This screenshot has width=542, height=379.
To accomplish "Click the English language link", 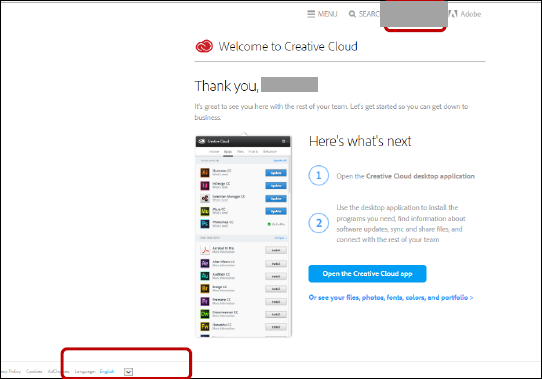I will (107, 371).
